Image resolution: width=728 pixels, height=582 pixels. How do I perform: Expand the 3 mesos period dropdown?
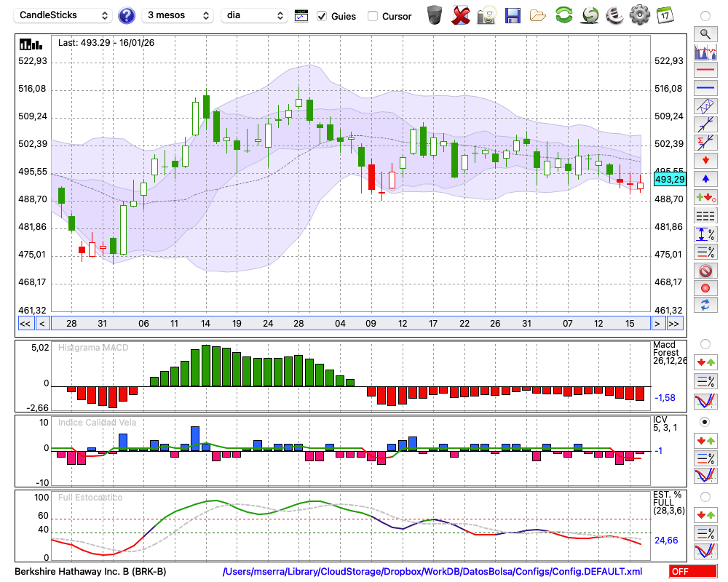178,15
